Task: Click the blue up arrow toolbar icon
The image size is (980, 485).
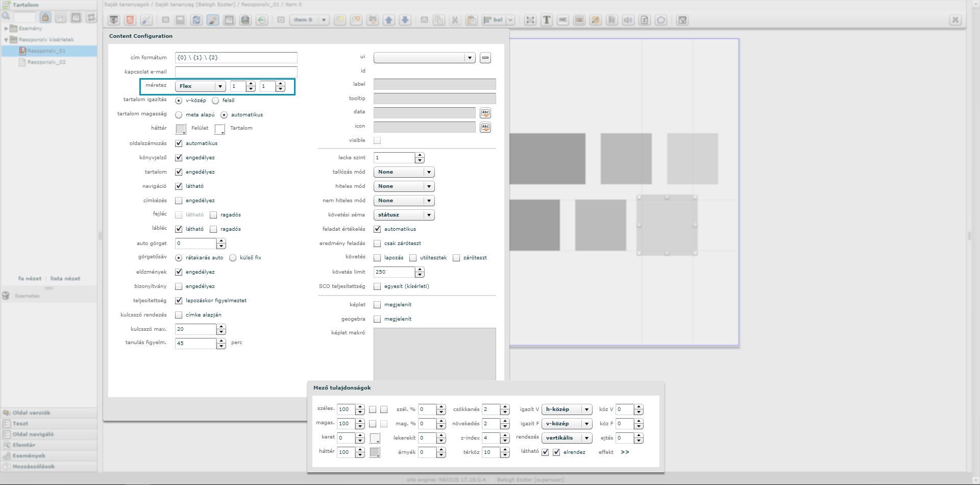Action: click(389, 20)
